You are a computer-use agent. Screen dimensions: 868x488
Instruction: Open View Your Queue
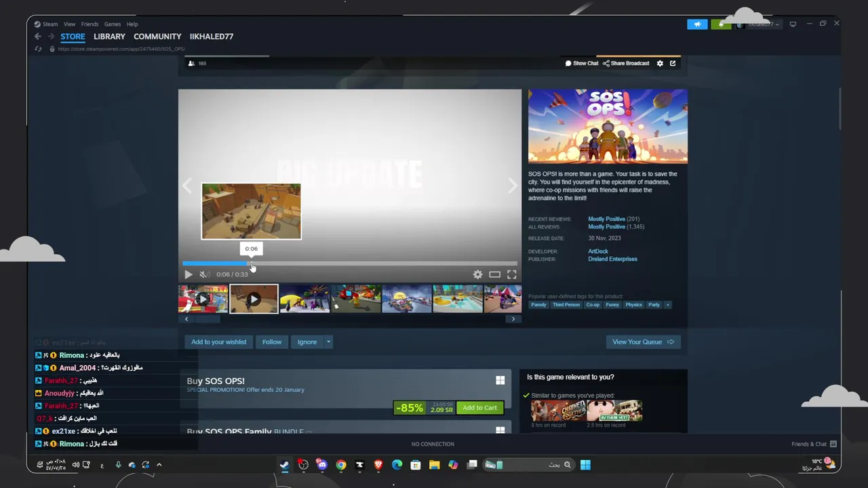pyautogui.click(x=643, y=342)
